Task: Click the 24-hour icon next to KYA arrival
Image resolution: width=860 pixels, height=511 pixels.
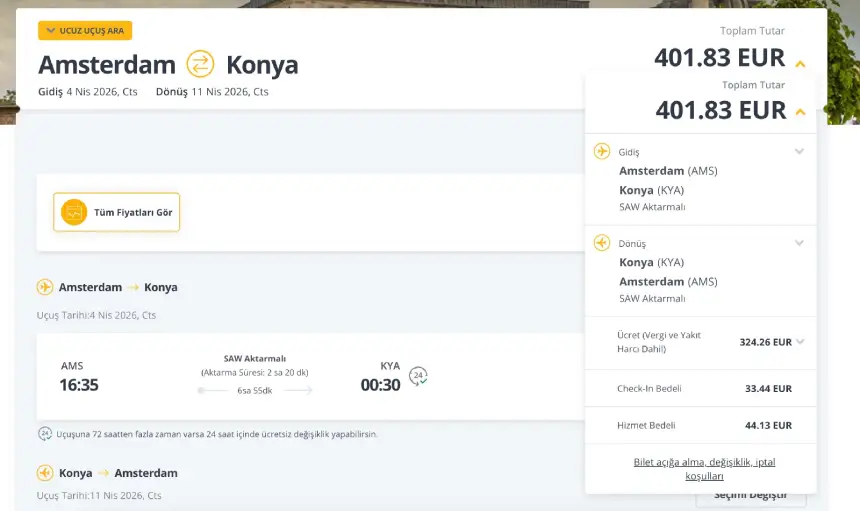Action: coord(419,376)
